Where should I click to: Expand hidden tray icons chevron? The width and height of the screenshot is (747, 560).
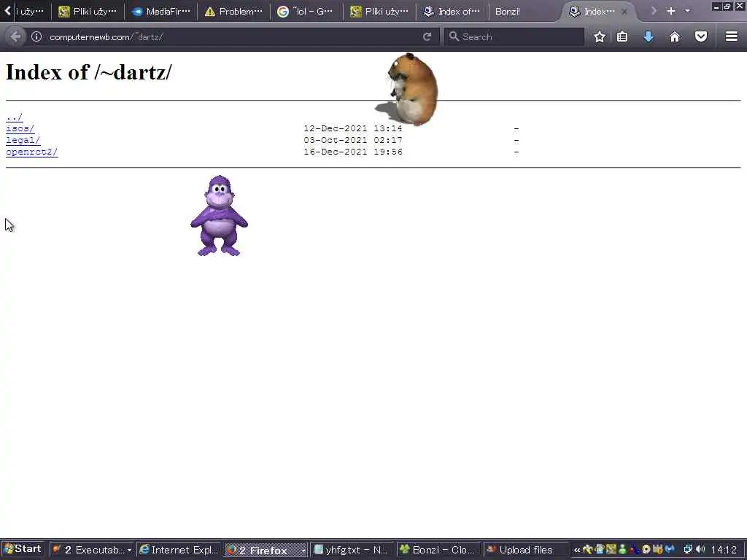pos(576,550)
